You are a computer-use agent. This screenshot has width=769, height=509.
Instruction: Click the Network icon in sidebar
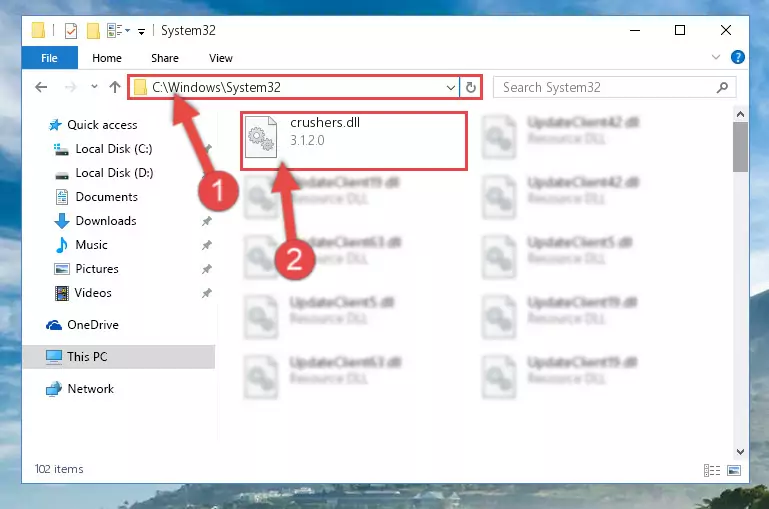(x=53, y=389)
